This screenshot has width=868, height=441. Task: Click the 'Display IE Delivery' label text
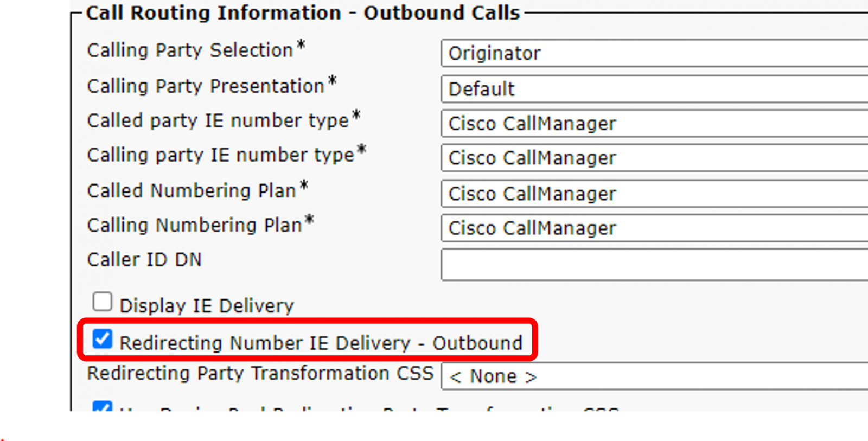207,306
